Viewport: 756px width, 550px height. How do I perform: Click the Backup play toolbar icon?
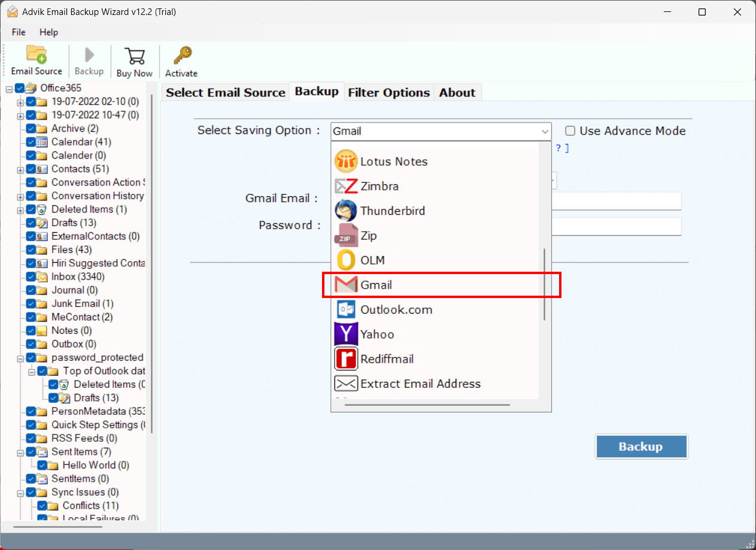click(x=89, y=55)
